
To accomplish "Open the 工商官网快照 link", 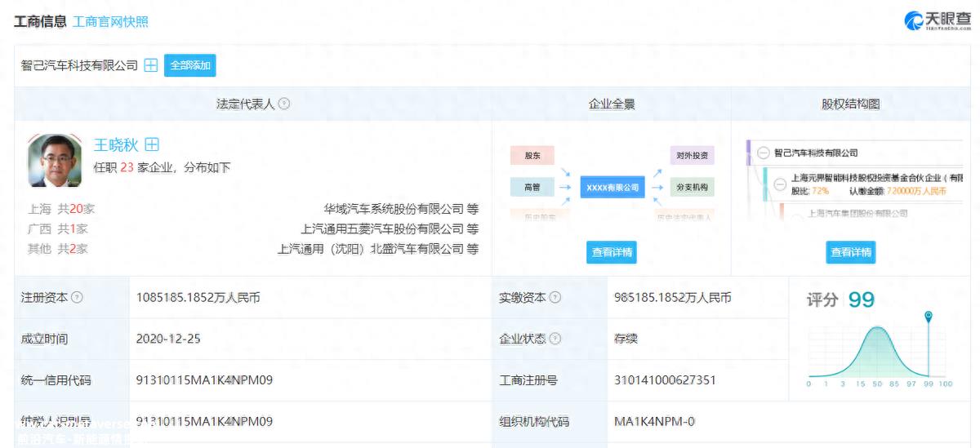I will pos(110,22).
